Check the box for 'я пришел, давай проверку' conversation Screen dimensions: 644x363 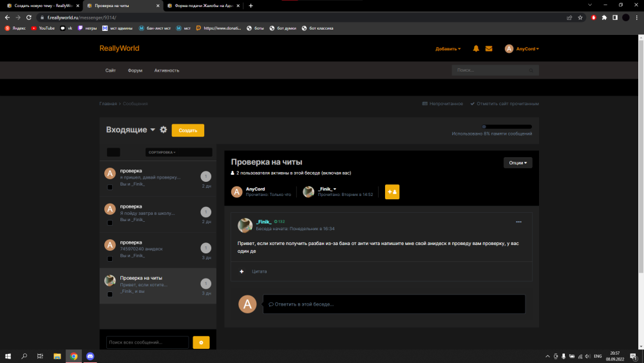[x=109, y=187]
